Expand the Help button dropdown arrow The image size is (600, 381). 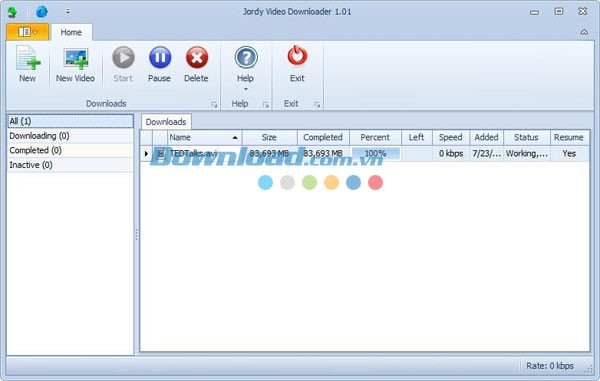(x=246, y=89)
